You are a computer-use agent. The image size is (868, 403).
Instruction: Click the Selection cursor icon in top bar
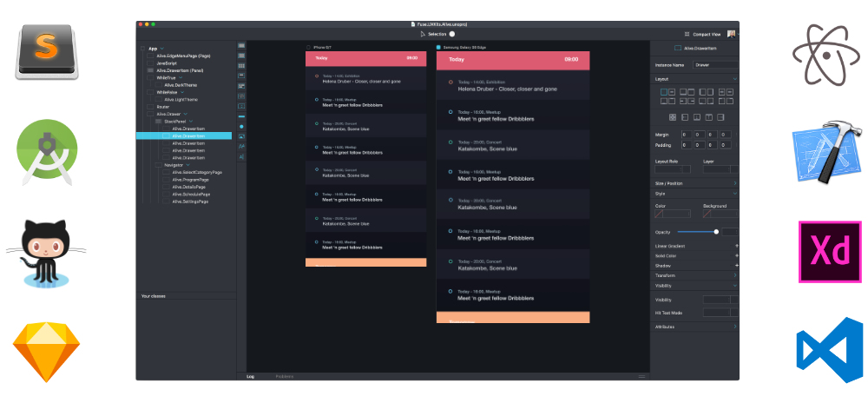423,35
